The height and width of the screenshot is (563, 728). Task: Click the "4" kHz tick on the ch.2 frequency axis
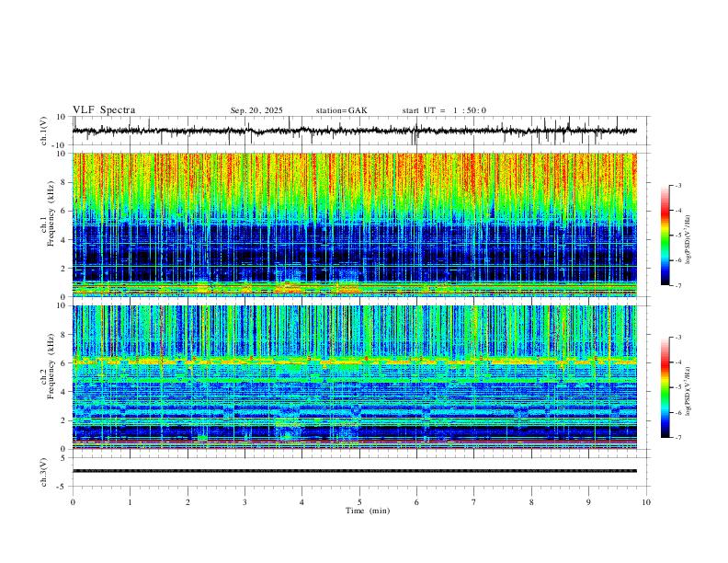[64, 392]
